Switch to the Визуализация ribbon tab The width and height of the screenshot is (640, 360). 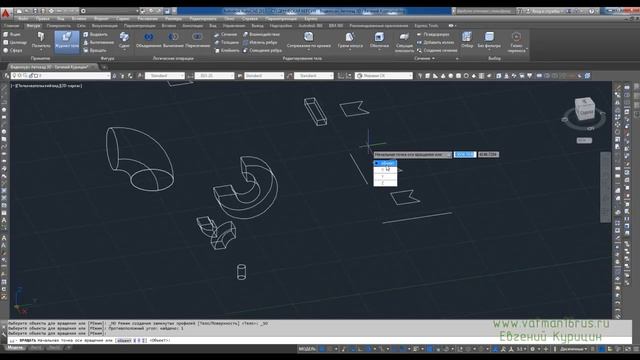tap(105, 26)
